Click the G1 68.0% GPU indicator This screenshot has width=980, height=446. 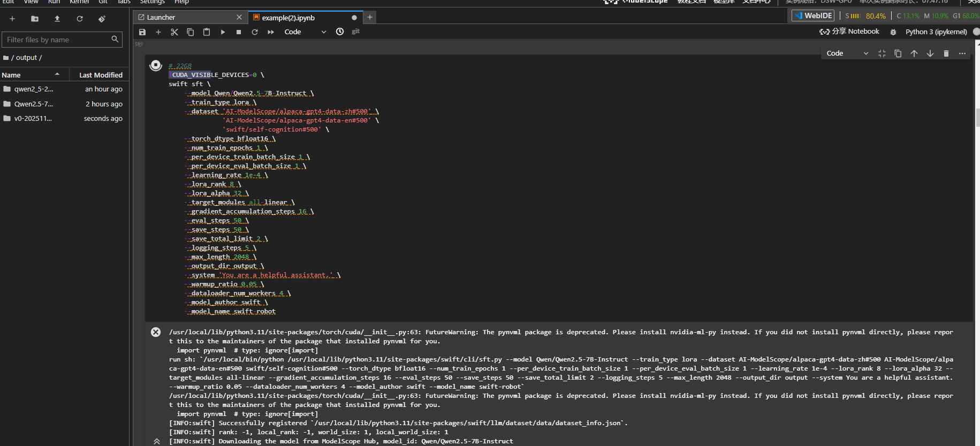[966, 16]
